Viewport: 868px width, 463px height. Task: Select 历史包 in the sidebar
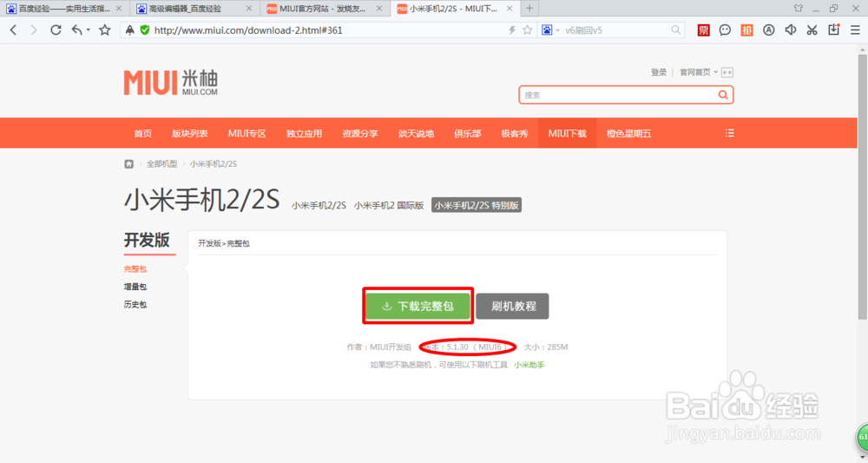tap(135, 305)
